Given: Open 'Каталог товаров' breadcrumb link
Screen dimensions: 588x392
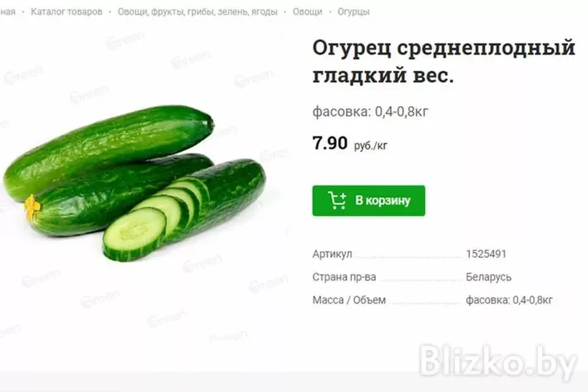Looking at the screenshot, I should [x=67, y=11].
